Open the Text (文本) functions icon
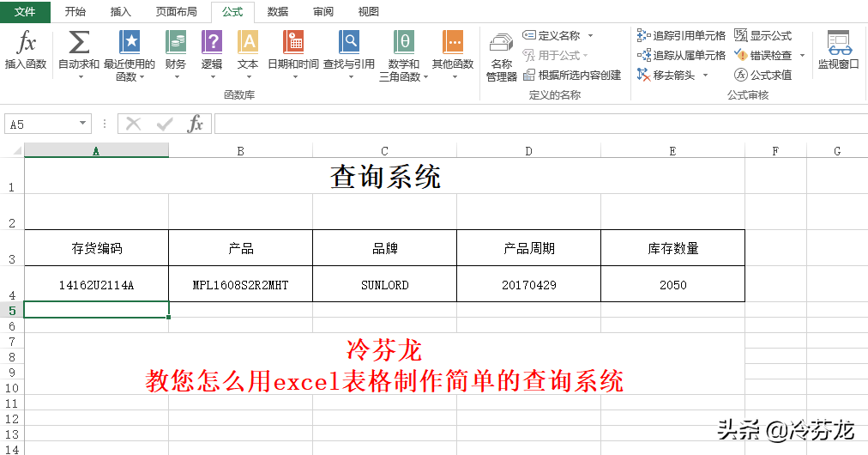The image size is (868, 455). click(247, 43)
